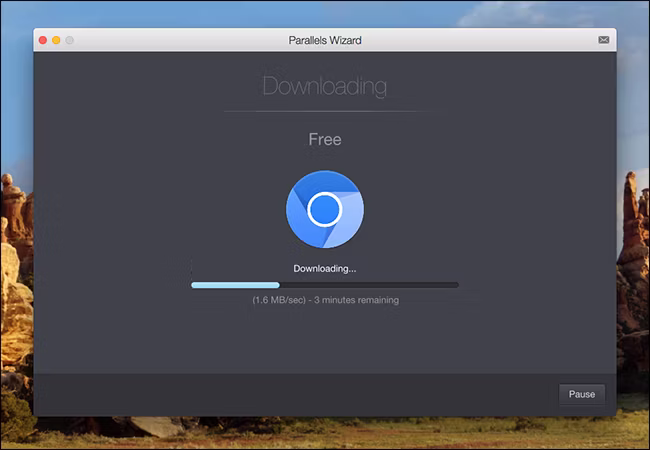Pause the Chromium download
The height and width of the screenshot is (450, 650).
[x=582, y=394]
